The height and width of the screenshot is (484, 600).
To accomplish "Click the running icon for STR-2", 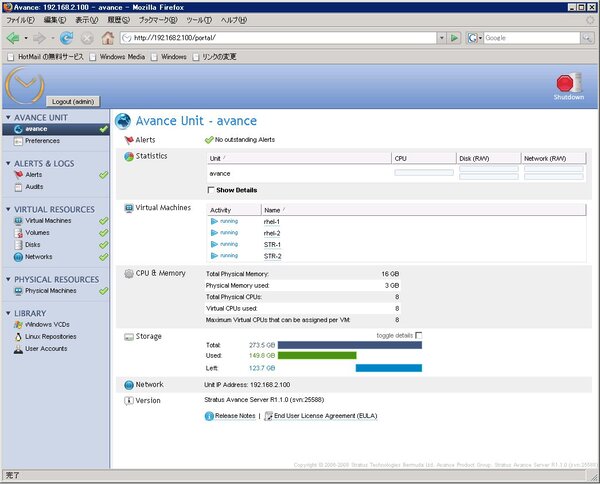I will tap(214, 256).
